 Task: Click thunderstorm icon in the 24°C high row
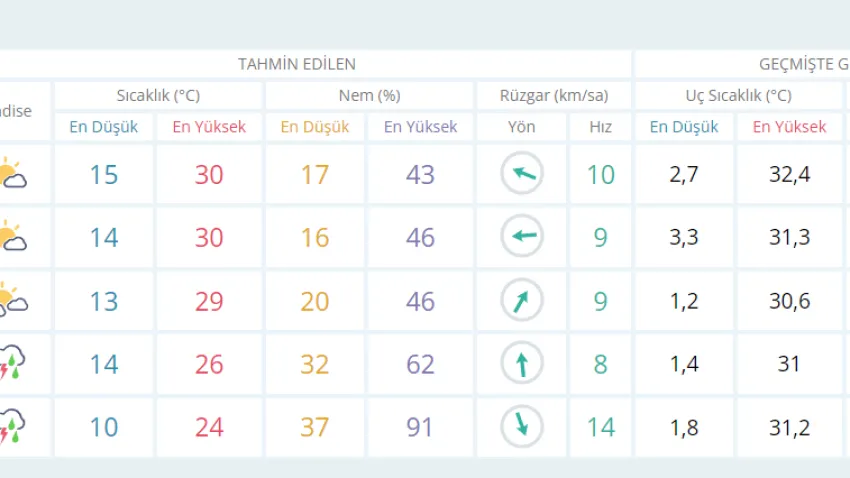pyautogui.click(x=12, y=426)
